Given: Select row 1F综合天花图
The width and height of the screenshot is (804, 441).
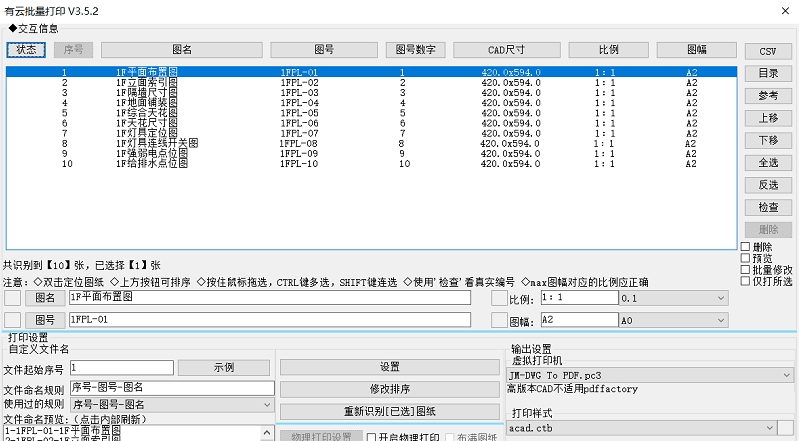Looking at the screenshot, I should tap(371, 113).
